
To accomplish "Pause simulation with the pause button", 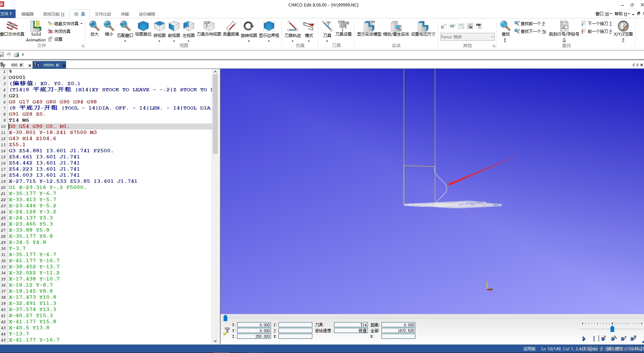I will pos(594,338).
